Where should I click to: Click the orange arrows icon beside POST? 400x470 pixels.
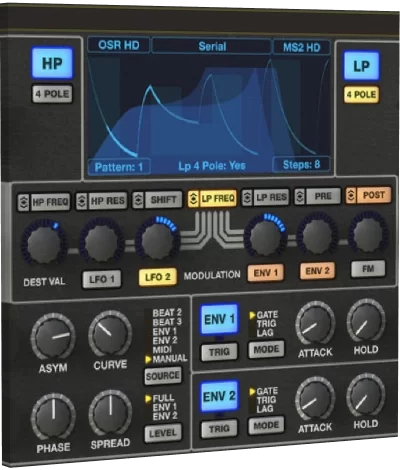(351, 195)
